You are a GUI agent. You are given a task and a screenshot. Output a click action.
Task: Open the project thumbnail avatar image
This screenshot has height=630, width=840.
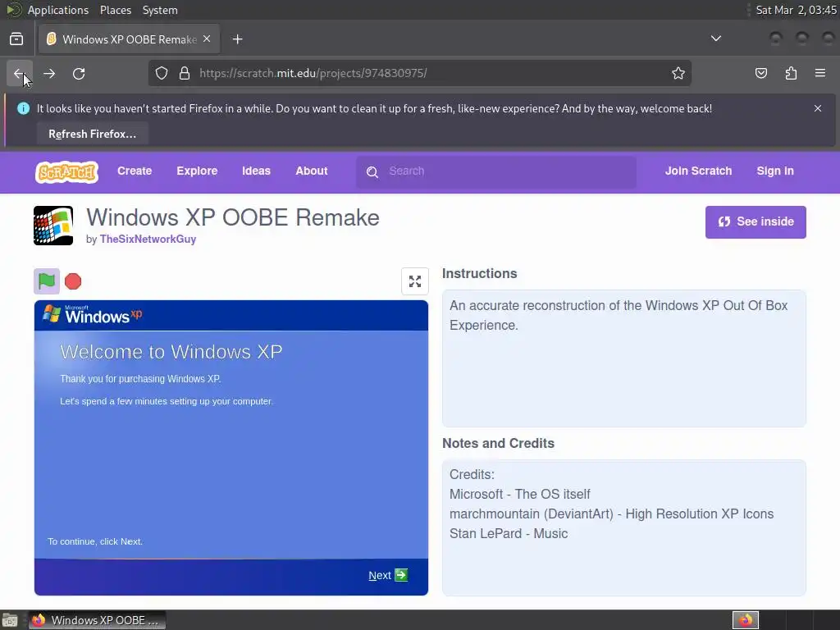point(53,226)
